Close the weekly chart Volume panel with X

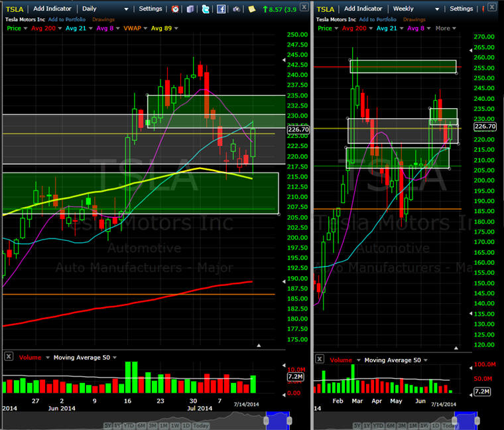tap(319, 359)
